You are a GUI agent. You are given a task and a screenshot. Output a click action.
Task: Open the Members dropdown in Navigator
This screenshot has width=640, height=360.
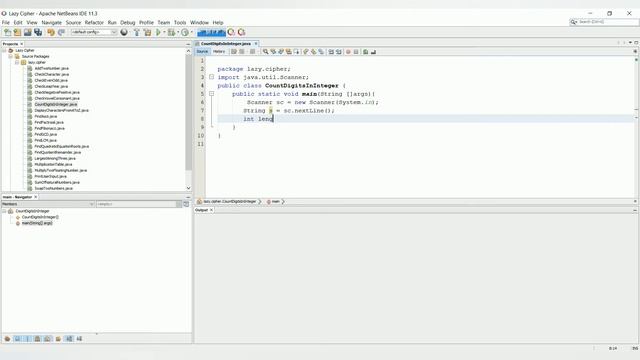pyautogui.click(x=48, y=204)
